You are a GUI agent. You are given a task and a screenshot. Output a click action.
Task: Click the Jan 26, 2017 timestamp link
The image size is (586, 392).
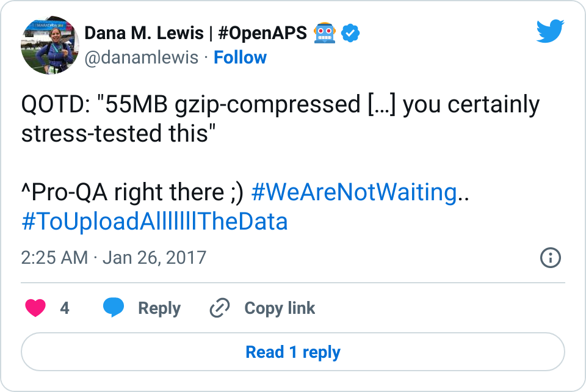[154, 258]
